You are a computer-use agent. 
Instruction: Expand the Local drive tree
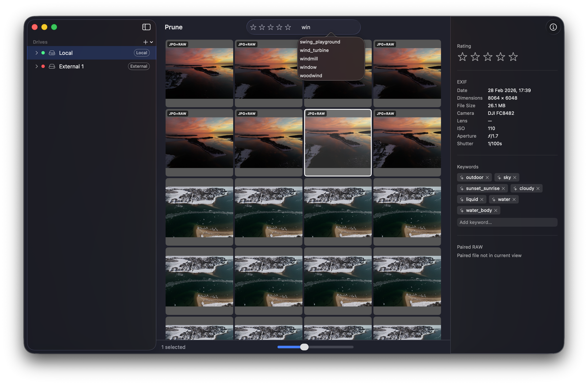tap(37, 53)
